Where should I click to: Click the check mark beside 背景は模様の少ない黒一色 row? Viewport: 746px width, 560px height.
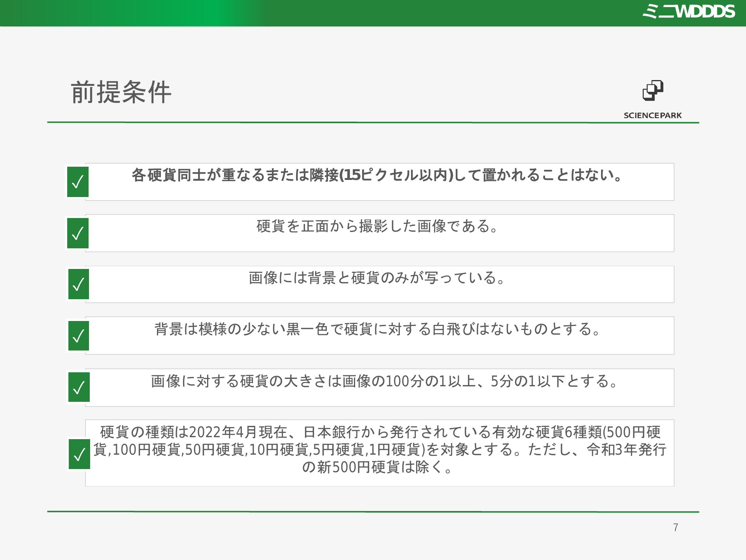(78, 336)
